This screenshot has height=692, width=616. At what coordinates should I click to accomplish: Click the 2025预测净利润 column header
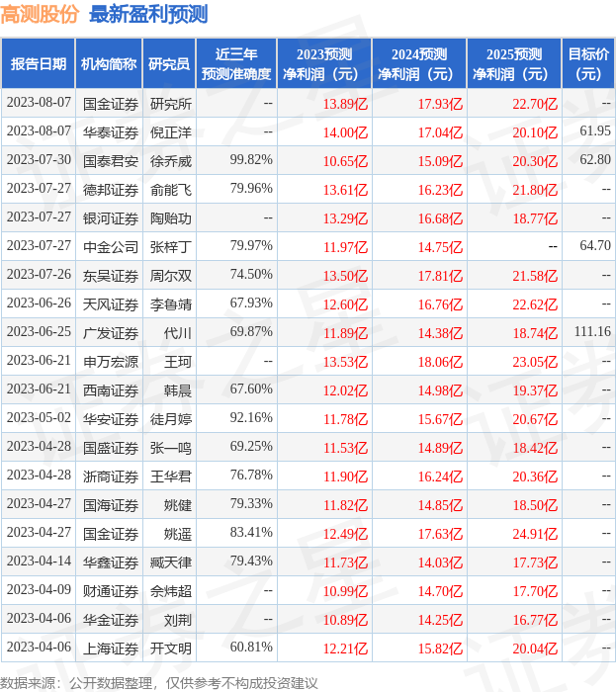(514, 63)
